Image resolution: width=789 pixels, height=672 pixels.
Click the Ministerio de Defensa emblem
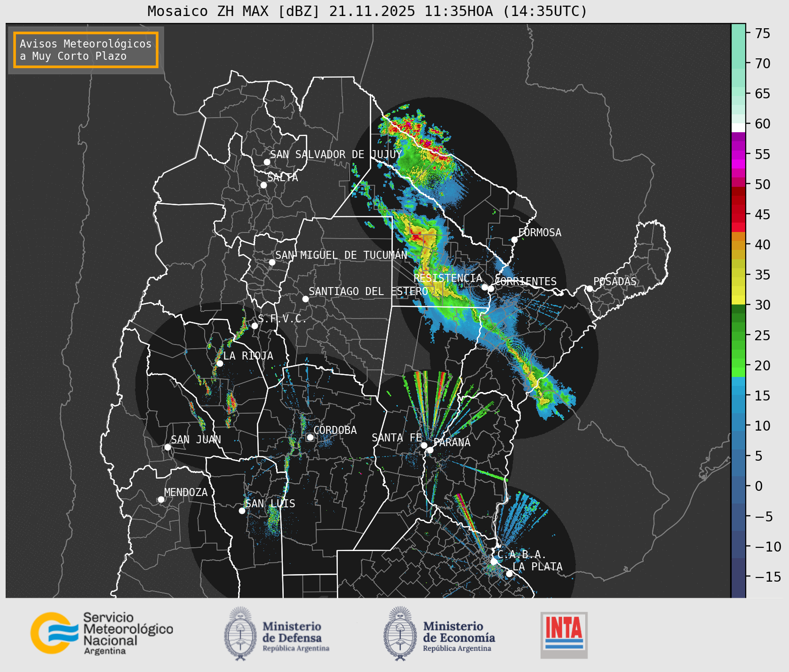point(240,633)
